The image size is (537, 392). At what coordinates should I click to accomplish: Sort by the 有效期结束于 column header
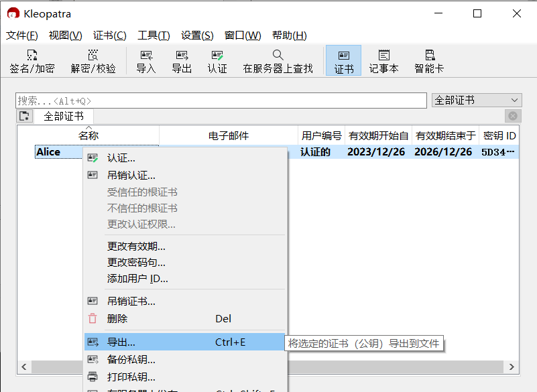pos(446,135)
